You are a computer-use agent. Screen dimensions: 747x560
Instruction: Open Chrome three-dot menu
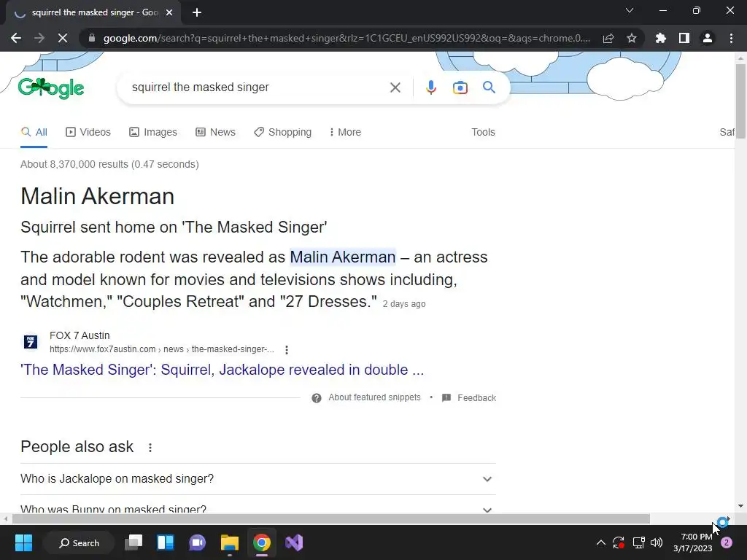(731, 38)
